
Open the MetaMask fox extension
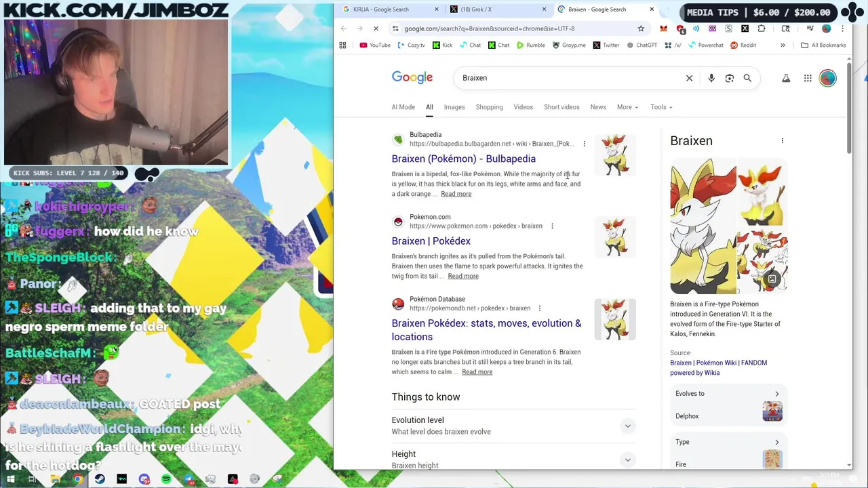click(663, 28)
